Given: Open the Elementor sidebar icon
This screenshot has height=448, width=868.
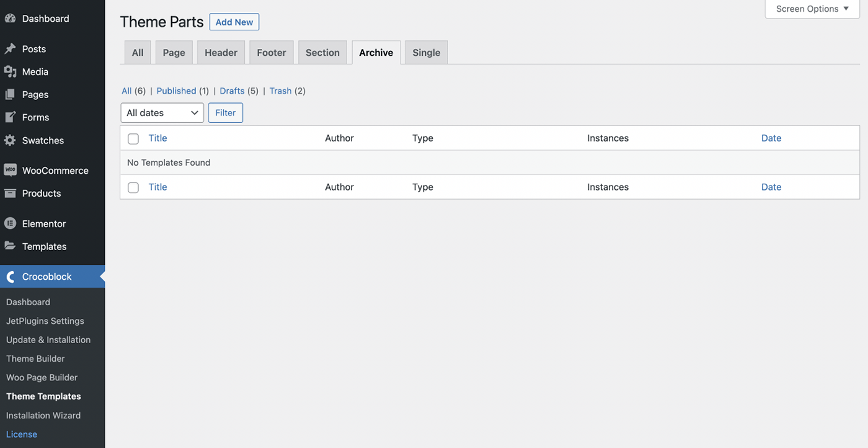Looking at the screenshot, I should (10, 223).
